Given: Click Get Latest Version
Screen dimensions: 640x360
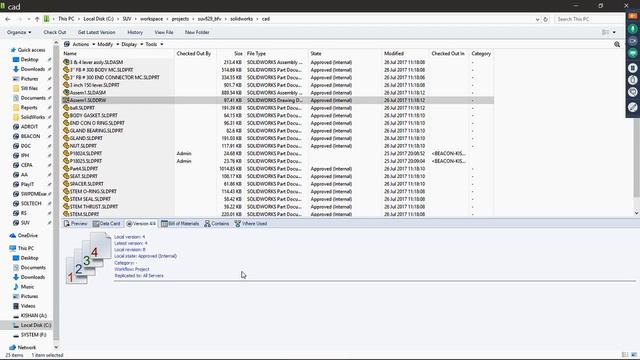Looking at the screenshot, I should point(96,32).
